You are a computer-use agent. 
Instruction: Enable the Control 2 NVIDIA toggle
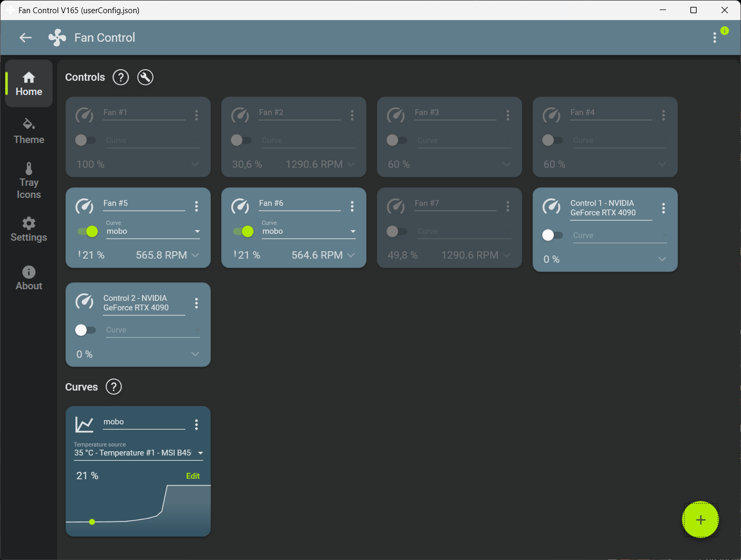[x=85, y=330]
